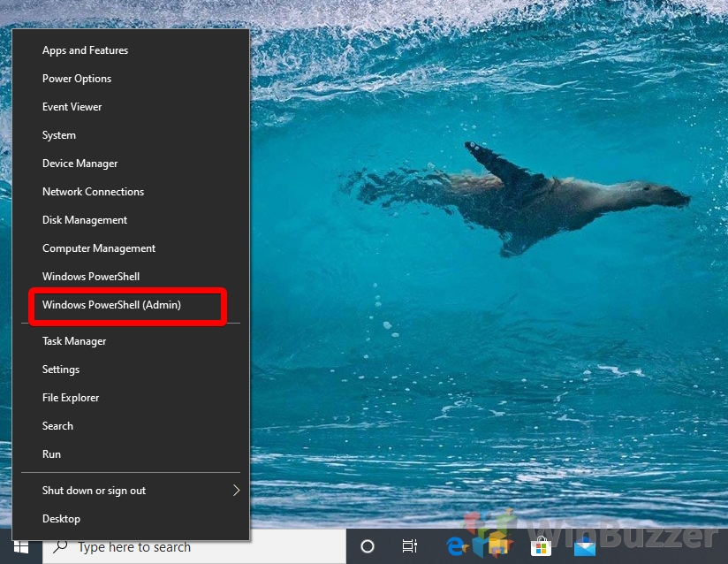Open the Mail app on taskbar
The width and height of the screenshot is (728, 564).
tap(585, 547)
